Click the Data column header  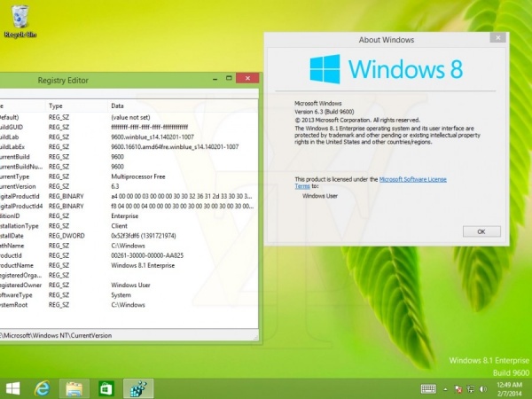[118, 106]
